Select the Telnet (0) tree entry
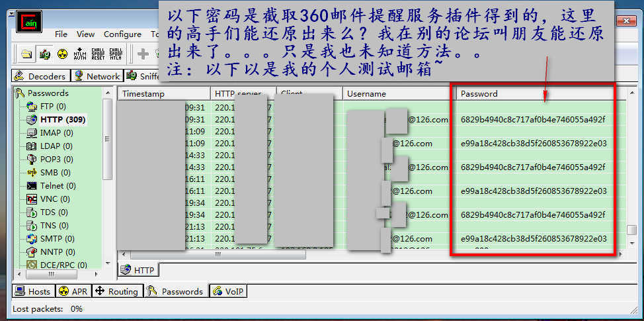The width and height of the screenshot is (644, 321). tap(51, 186)
